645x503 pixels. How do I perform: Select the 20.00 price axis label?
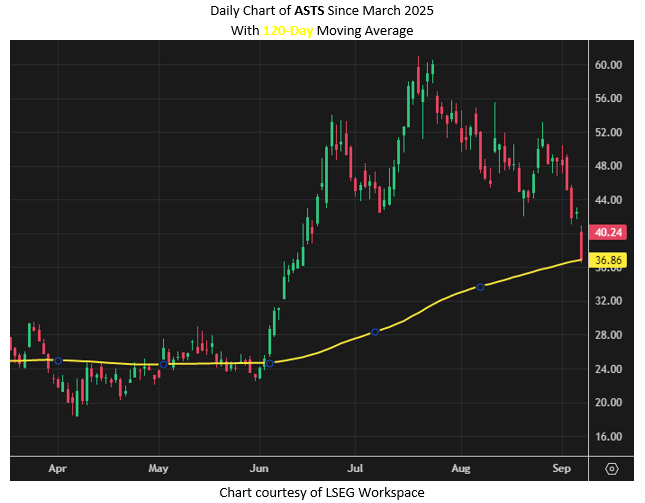tap(608, 402)
